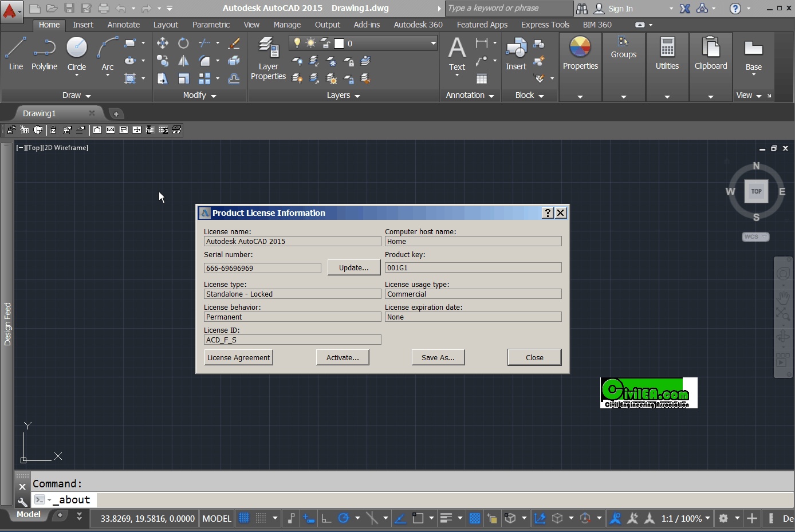Image resolution: width=795 pixels, height=532 pixels.
Task: Open the Utilities calculator icon
Action: pyautogui.click(x=667, y=48)
